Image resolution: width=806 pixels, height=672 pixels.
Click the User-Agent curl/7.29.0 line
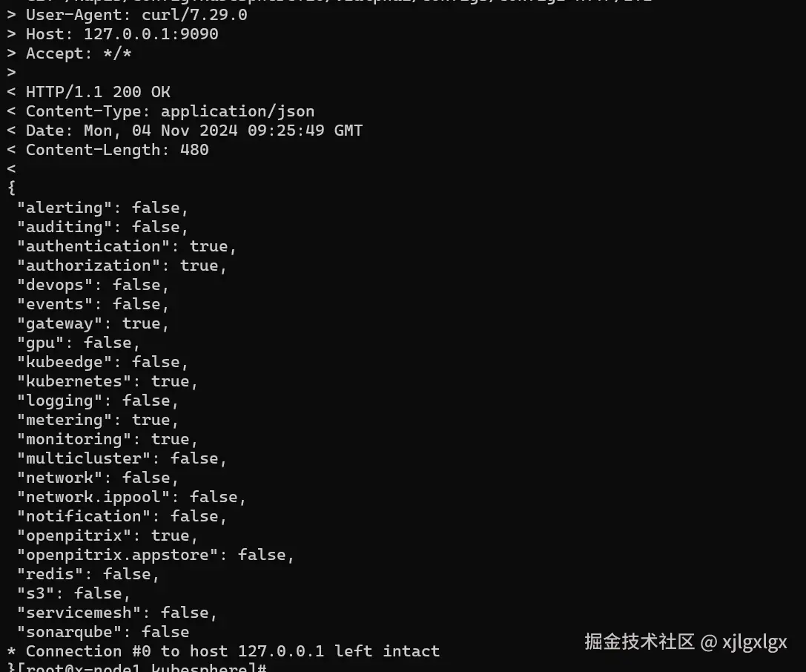(x=127, y=15)
